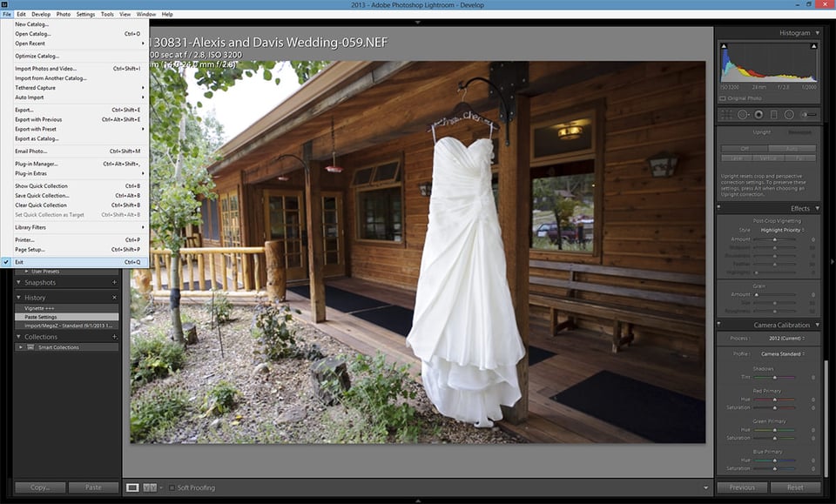Select the Graduated Filter tool icon
The width and height of the screenshot is (836, 504).
774,115
